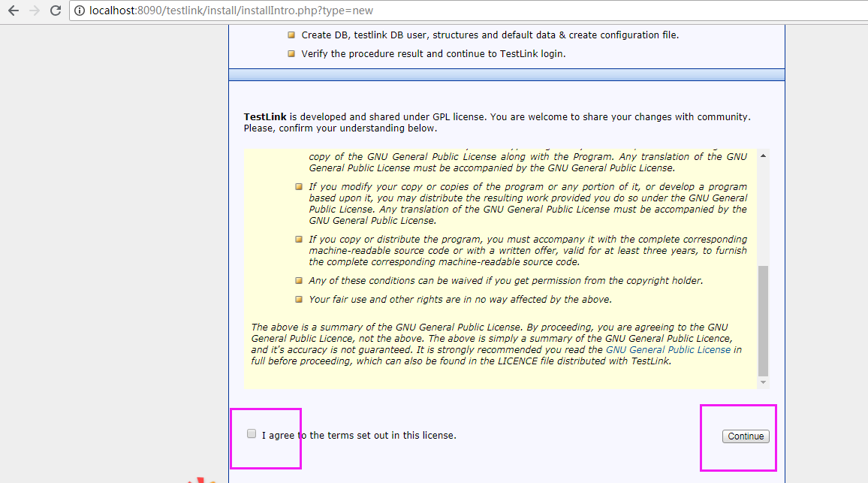Screen dimensions: 868x483
Task: Click 'The above is a summary' paragraph
Action: pyautogui.click(x=496, y=344)
